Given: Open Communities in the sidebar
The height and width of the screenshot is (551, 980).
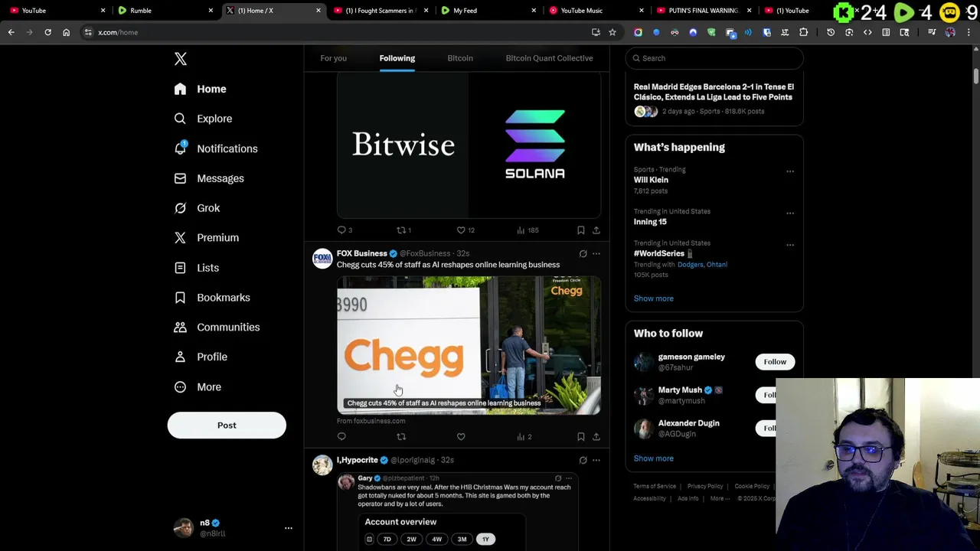Looking at the screenshot, I should pos(216,327).
